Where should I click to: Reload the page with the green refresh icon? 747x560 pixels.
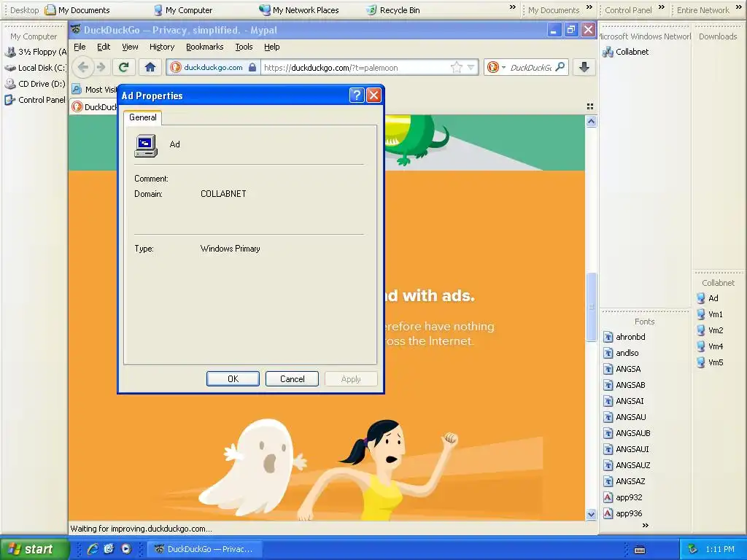124,67
